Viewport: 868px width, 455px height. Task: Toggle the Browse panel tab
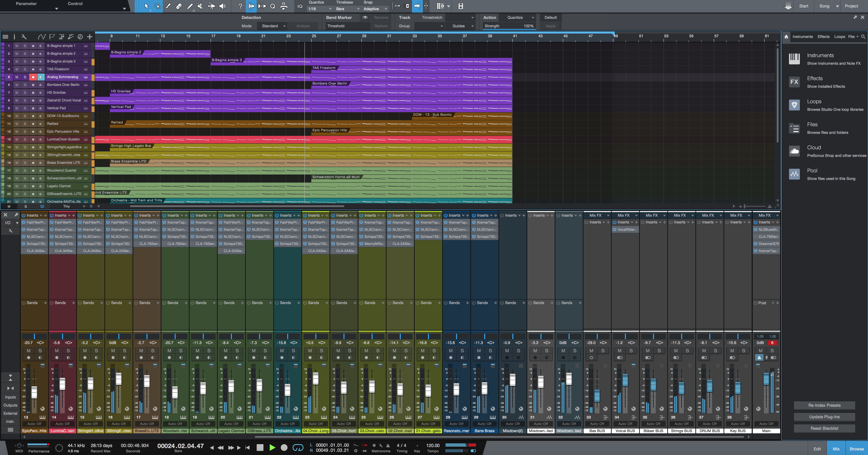tap(856, 449)
